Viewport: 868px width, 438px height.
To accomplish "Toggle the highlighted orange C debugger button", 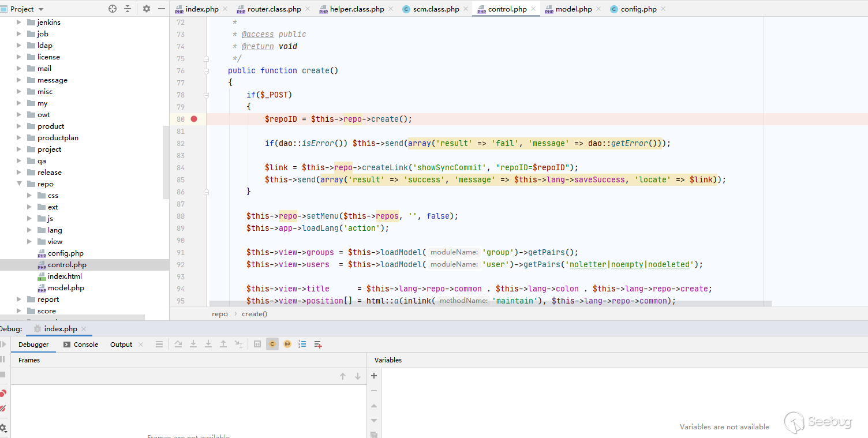I will click(x=272, y=344).
